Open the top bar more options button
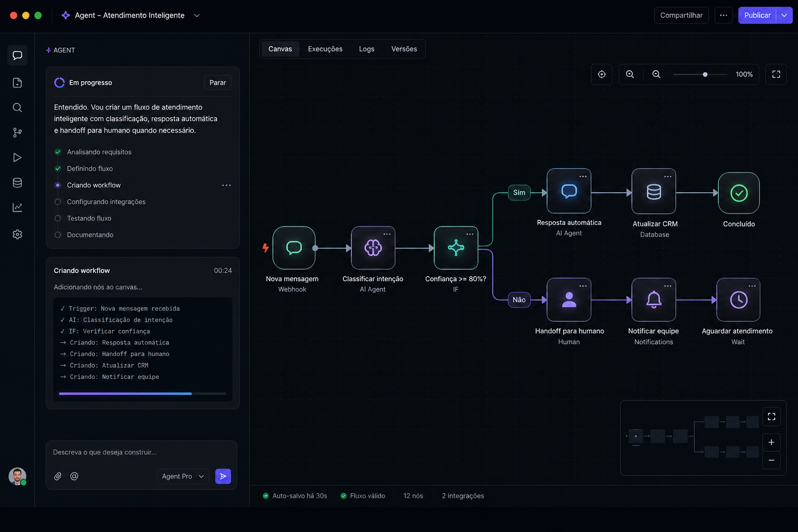The image size is (798, 532). 723,16
